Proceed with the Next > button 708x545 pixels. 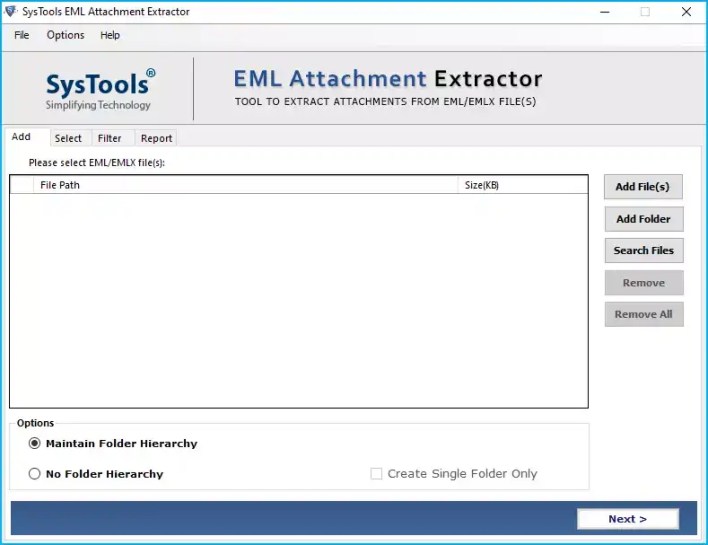click(x=628, y=519)
